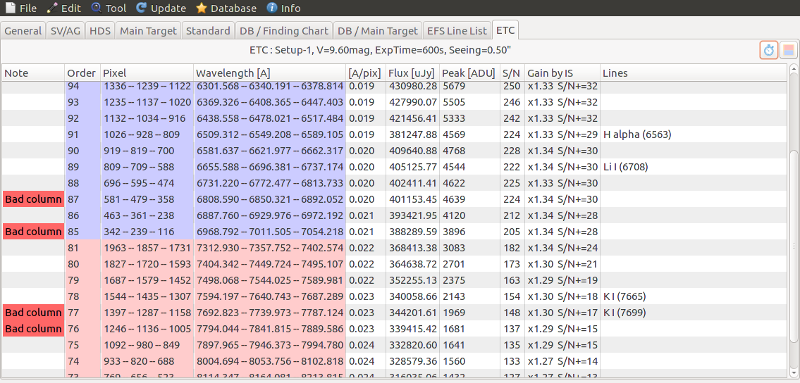This screenshot has width=800, height=383.
Task: Click wavelength '6968.792 -- 7011.505 -- 7054.218'
Action: tap(270, 232)
